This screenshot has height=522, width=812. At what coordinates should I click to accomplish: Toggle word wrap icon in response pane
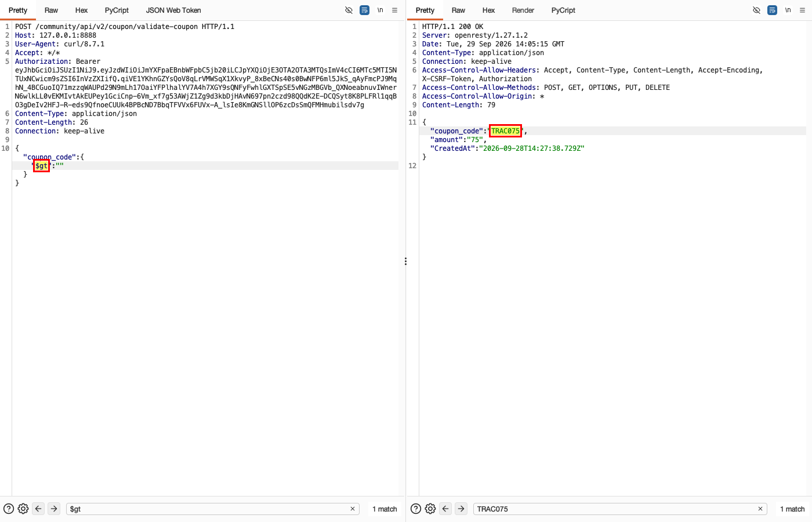point(772,10)
